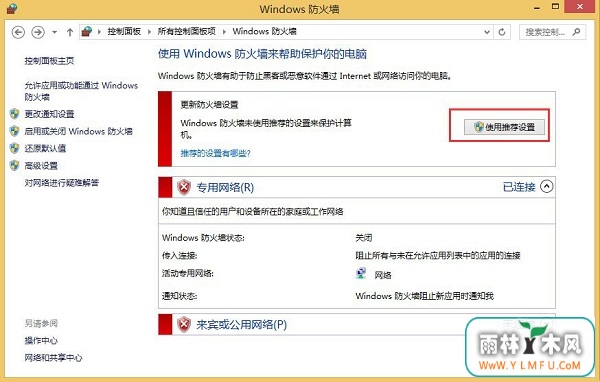Open 控制面板主页 link
The height and width of the screenshot is (382, 600).
pos(49,61)
